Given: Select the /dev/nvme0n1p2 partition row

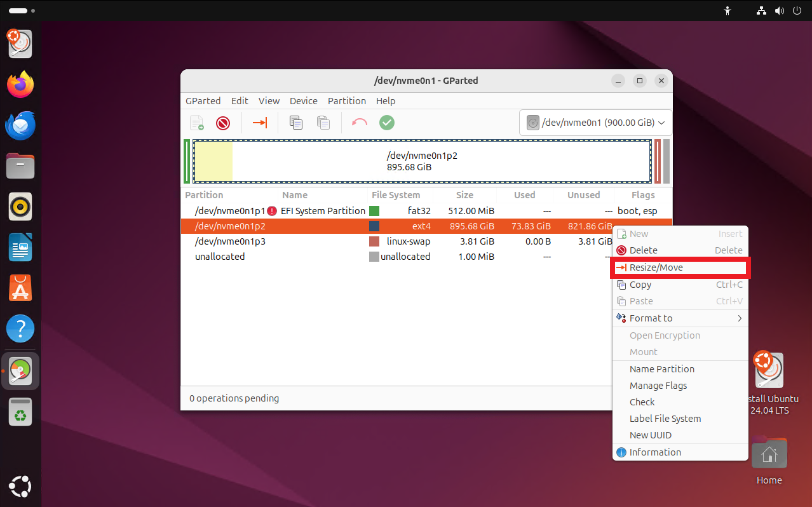Looking at the screenshot, I should 426,226.
